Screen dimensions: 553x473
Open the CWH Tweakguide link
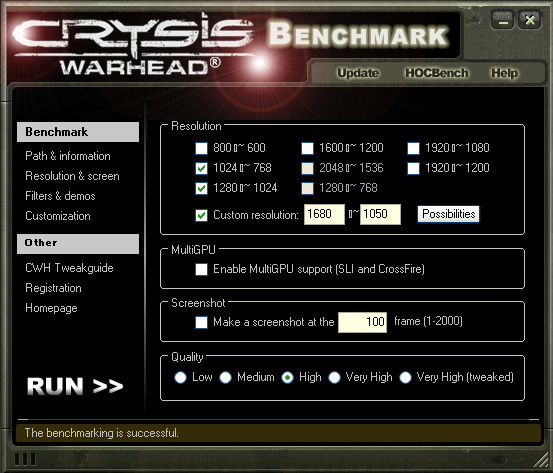69,268
